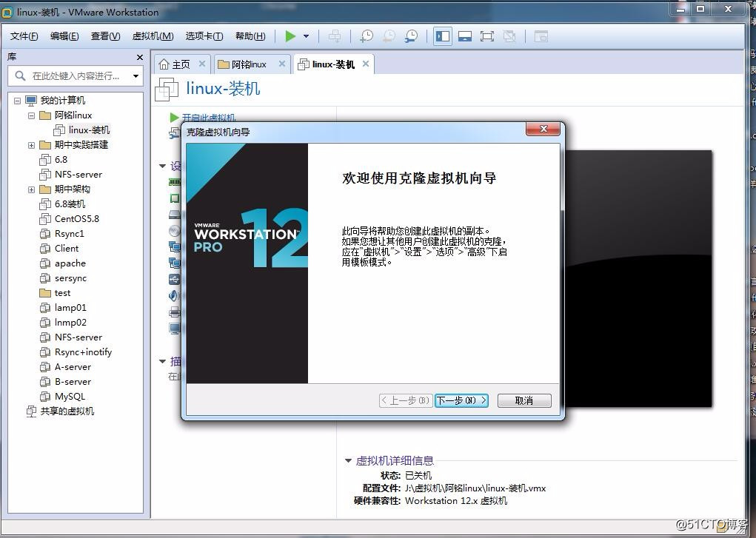Close the 阿铭linux tab
Screen dimensions: 756x538
click(x=282, y=64)
